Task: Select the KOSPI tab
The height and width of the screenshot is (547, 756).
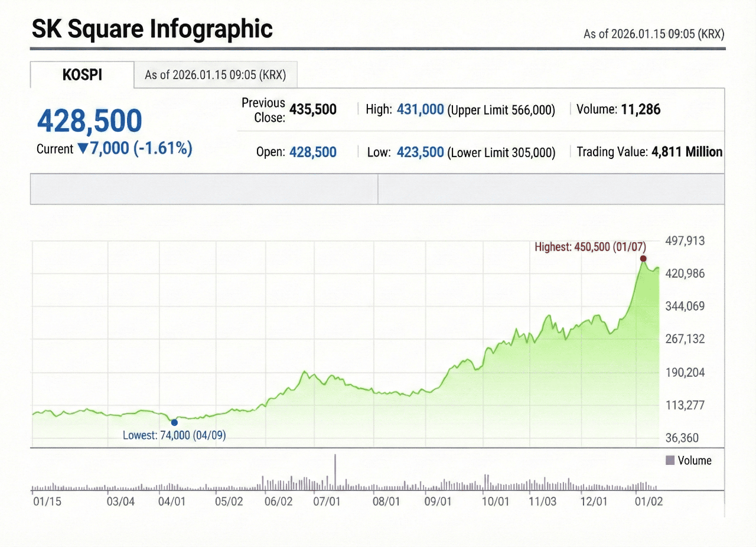Action: tap(82, 74)
